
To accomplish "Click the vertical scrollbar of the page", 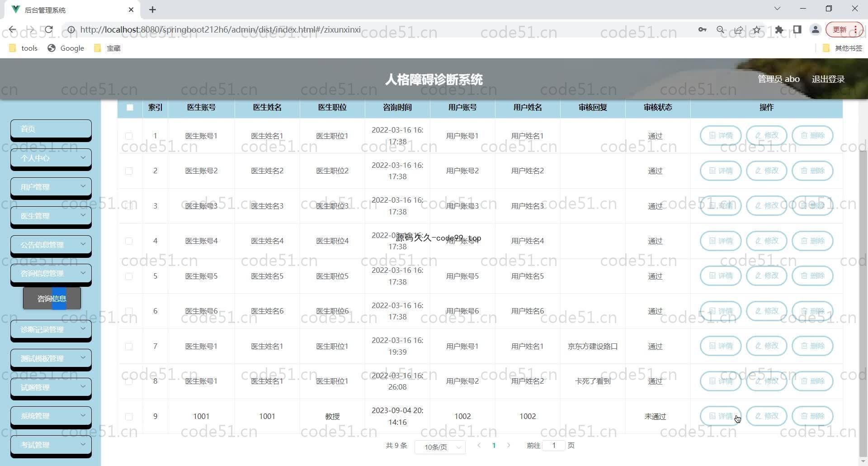I will tap(863, 303).
